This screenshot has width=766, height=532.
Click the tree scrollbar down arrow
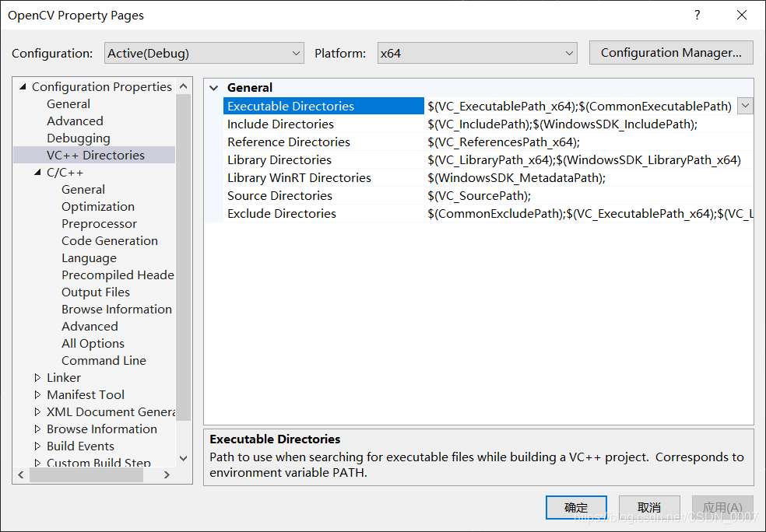(x=184, y=458)
